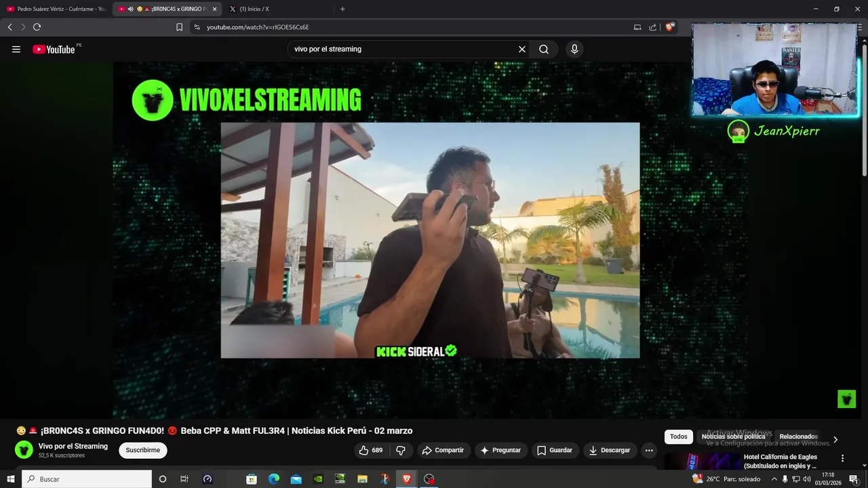Open Cortana circle on the taskbar

point(162,479)
